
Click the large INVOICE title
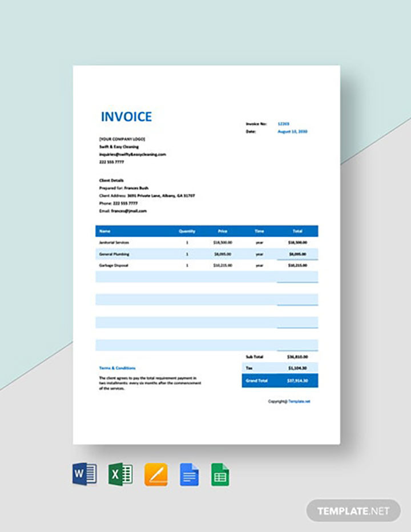coord(126,117)
